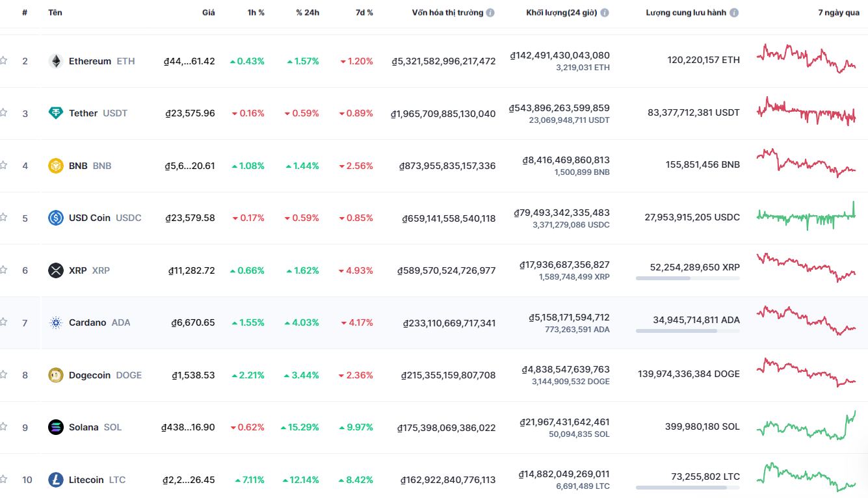Screen dimensions: 868x498
Task: Click the Cardano circulating supply progress bar
Action: coord(686,332)
